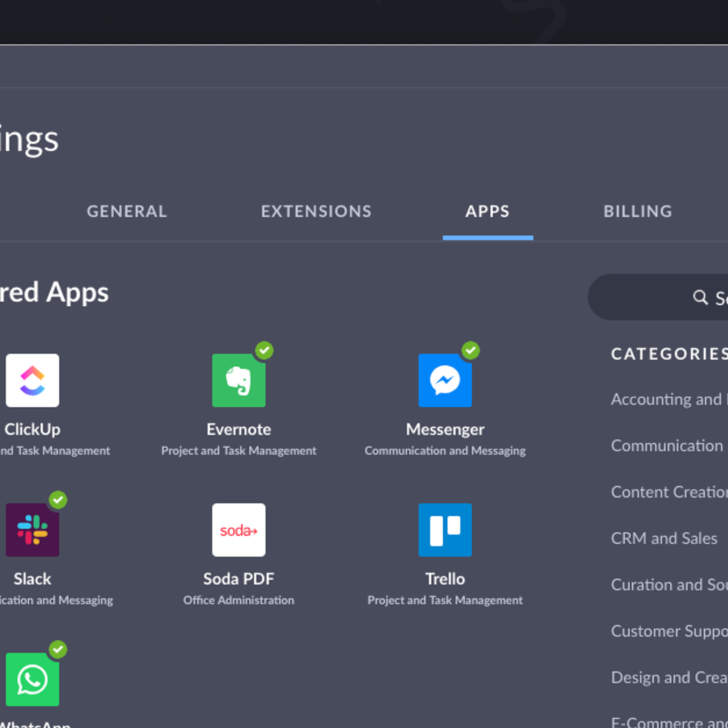This screenshot has width=728, height=728.
Task: Click the ClickUp app name
Action: click(x=32, y=430)
